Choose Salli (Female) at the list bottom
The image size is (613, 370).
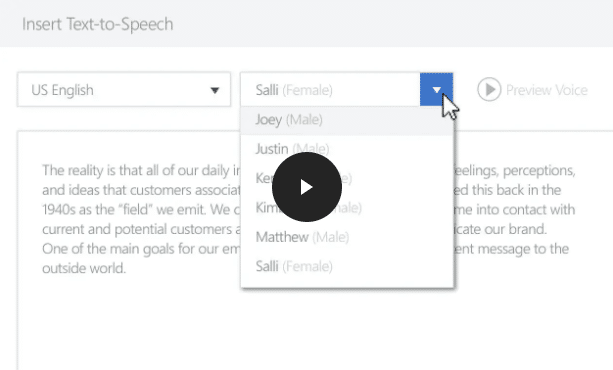coord(347,266)
